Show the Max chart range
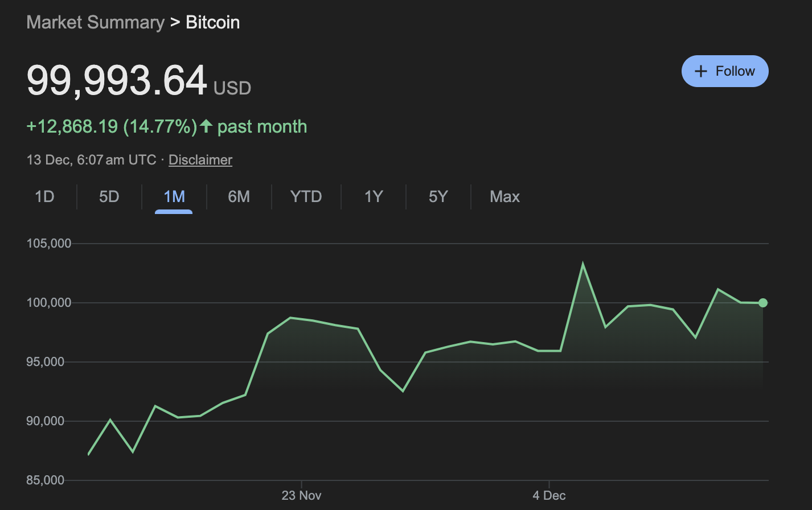 505,197
